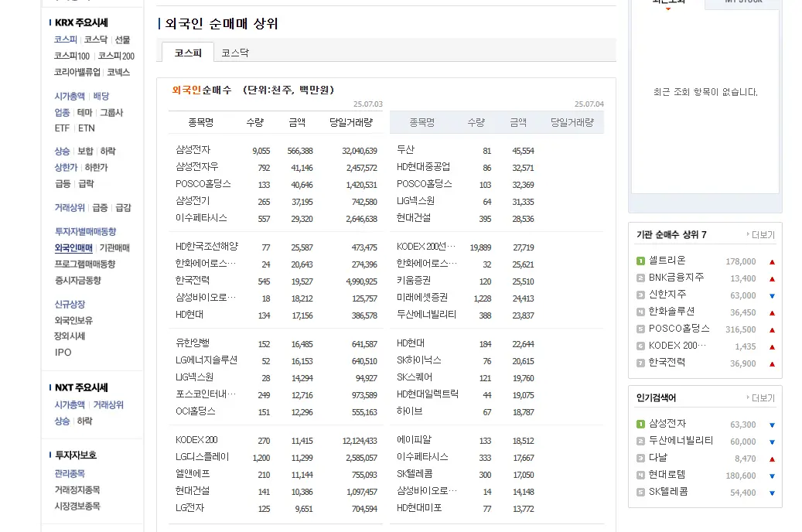Click rank 3 badge beside 다날

pyautogui.click(x=640, y=459)
